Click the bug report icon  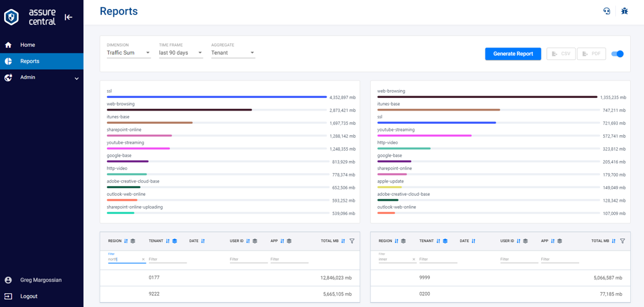[625, 11]
